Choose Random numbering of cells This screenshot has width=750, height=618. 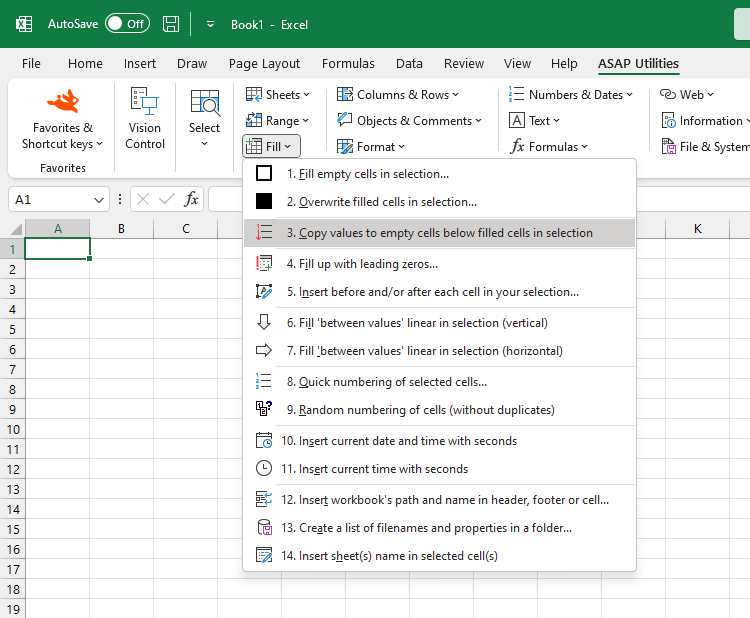coord(439,410)
